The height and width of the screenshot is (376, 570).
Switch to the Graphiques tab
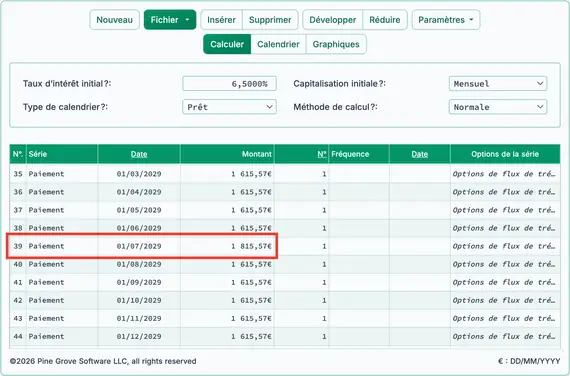coord(336,44)
